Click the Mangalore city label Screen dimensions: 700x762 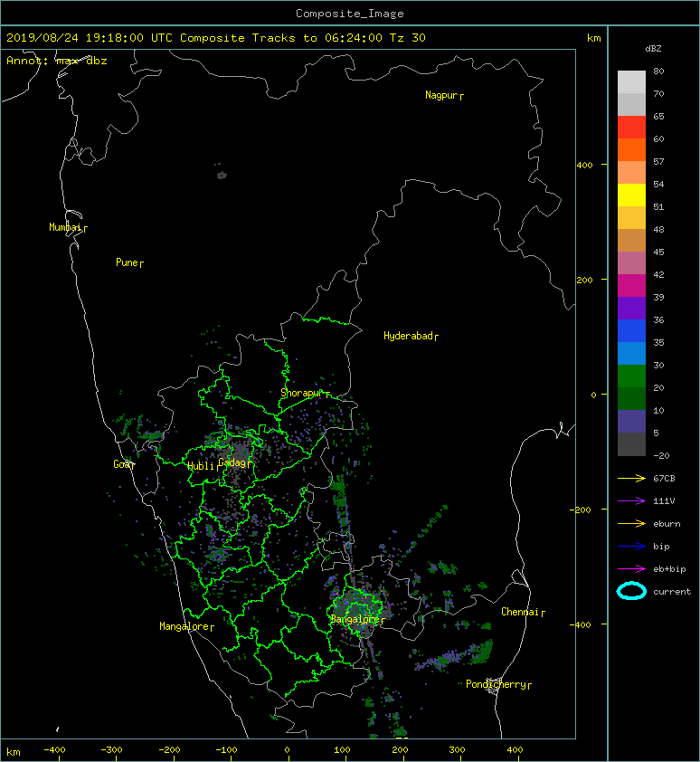tap(184, 626)
